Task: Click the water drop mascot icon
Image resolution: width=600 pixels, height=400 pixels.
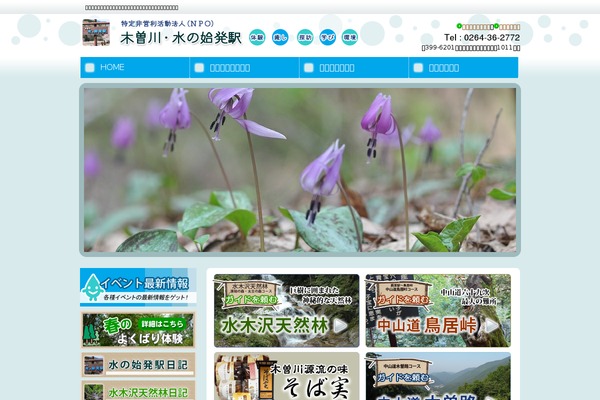Action: pyautogui.click(x=92, y=287)
